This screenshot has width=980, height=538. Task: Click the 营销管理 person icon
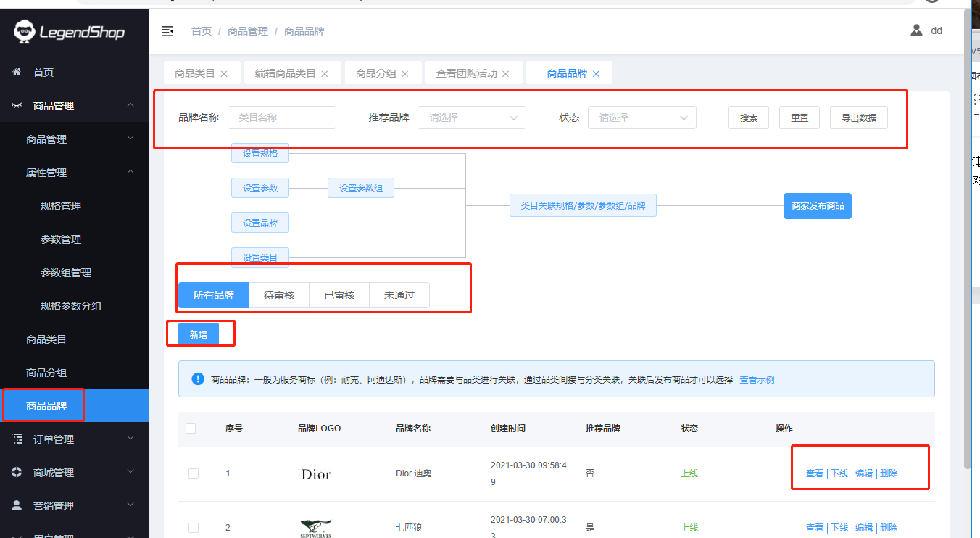pyautogui.click(x=17, y=505)
